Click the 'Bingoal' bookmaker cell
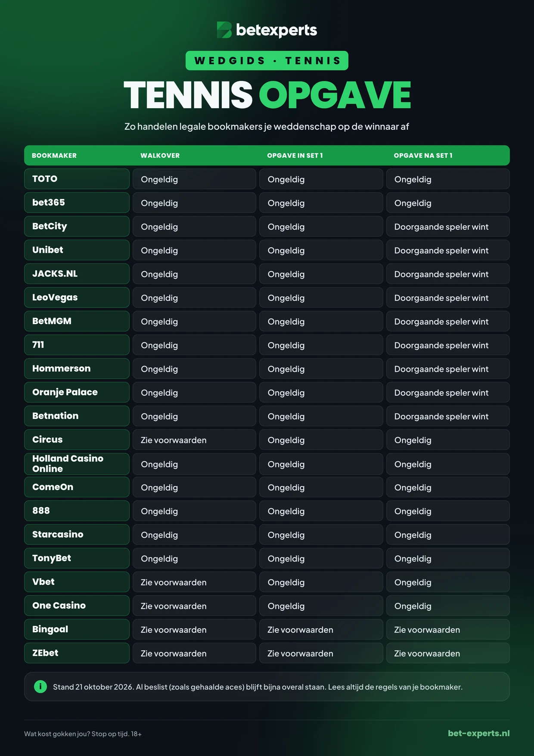Image resolution: width=534 pixels, height=756 pixels. pyautogui.click(x=77, y=629)
